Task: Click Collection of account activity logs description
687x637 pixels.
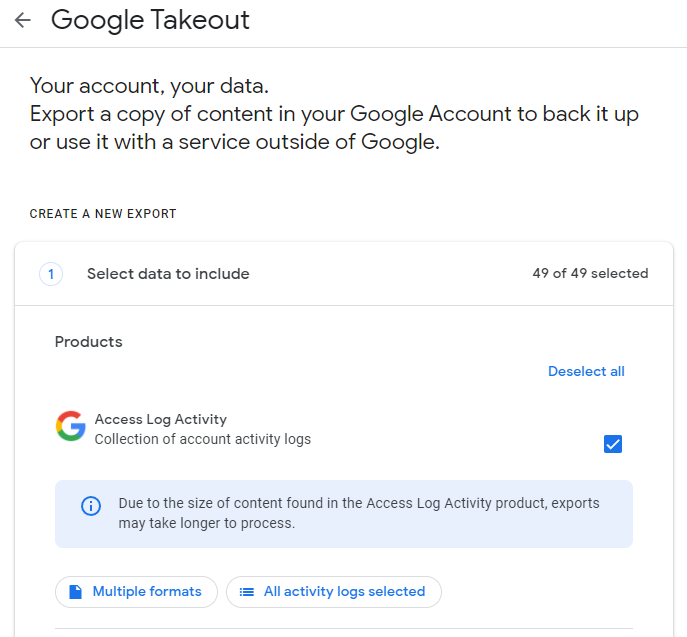Action: [x=202, y=439]
